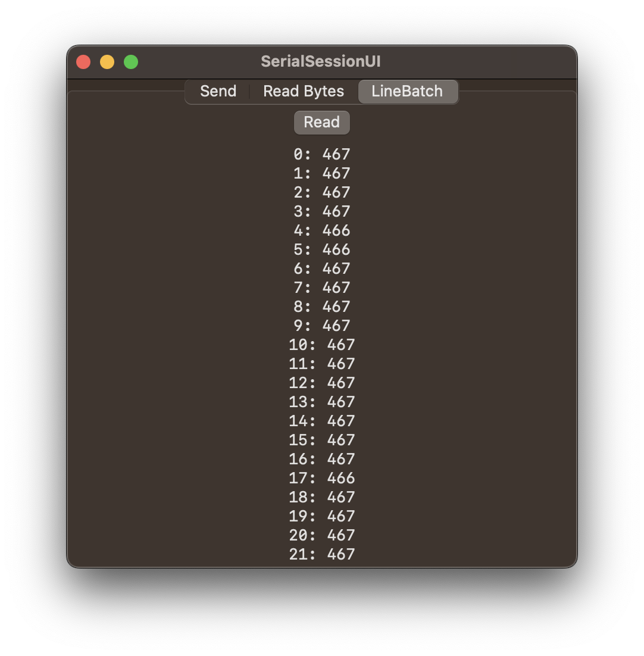Select the line '15: 467'
This screenshot has height=656, width=644.
[x=321, y=440]
